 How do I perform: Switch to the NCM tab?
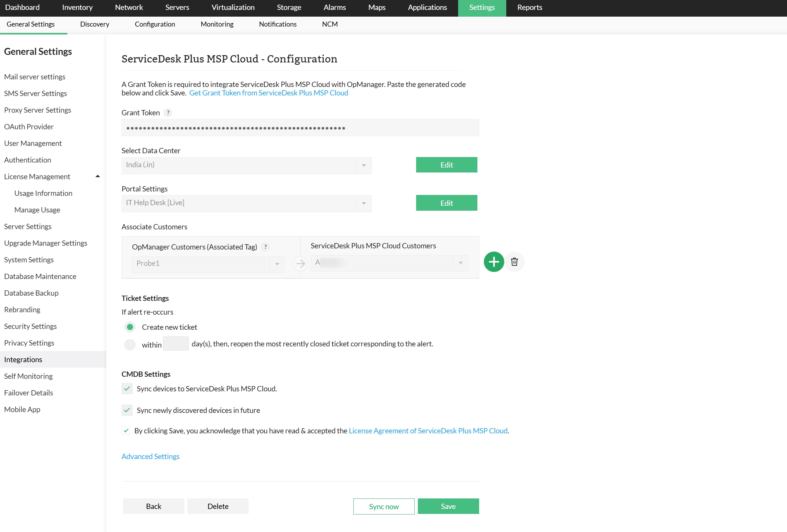pos(329,25)
